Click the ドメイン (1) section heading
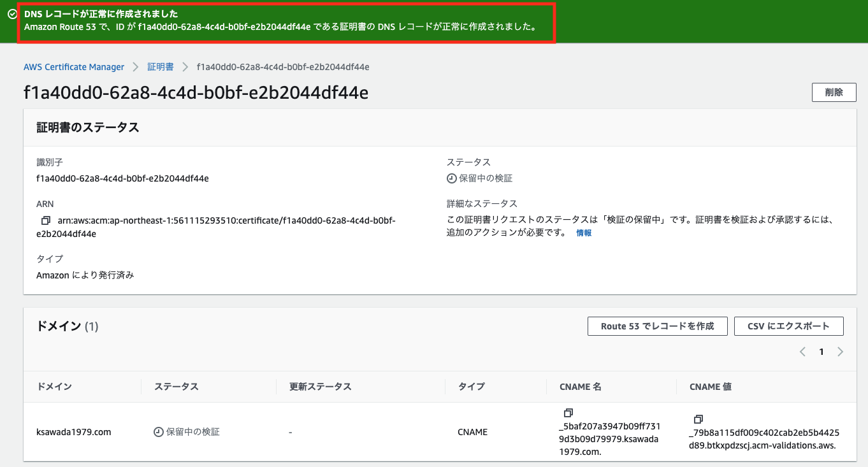This screenshot has height=467, width=868. pyautogui.click(x=67, y=327)
